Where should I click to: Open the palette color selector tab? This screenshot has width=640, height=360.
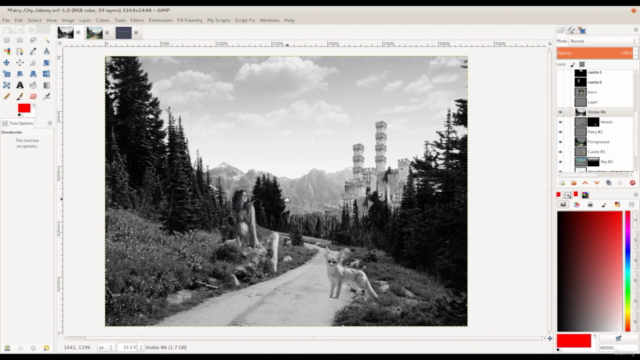coord(617,204)
